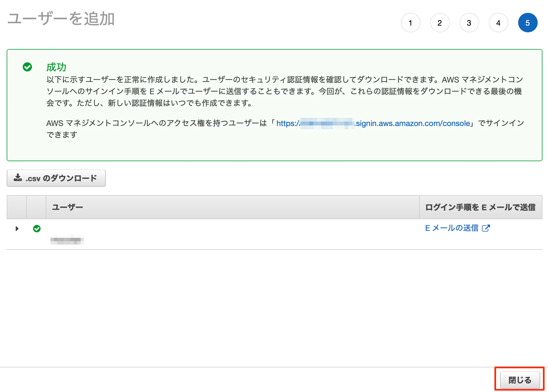This screenshot has width=548, height=392.
Task: Click the ログイン手順をEメールで送信 header
Action: pyautogui.click(x=480, y=207)
